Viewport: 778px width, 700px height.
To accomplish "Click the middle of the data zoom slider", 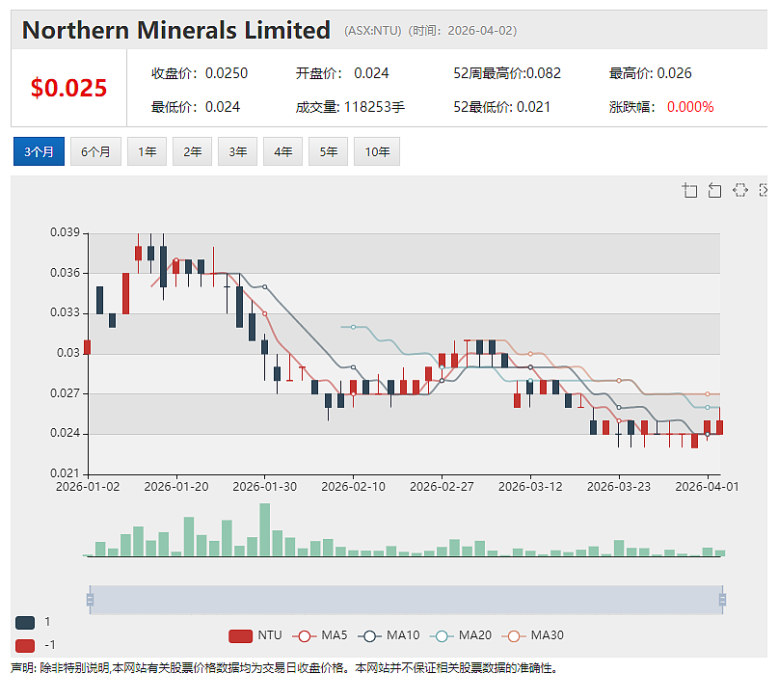I will click(406, 600).
